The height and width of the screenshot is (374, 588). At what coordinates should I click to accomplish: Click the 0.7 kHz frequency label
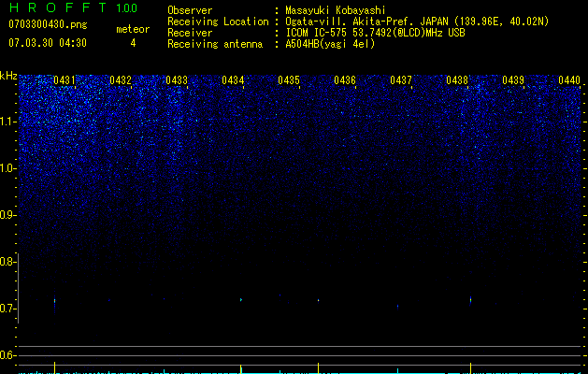pyautogui.click(x=7, y=309)
